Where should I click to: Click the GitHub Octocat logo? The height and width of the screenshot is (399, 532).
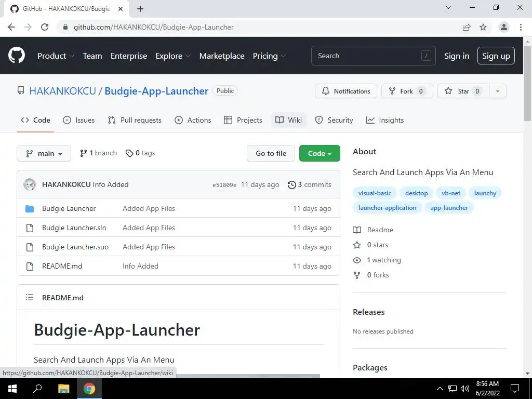pyautogui.click(x=16, y=56)
